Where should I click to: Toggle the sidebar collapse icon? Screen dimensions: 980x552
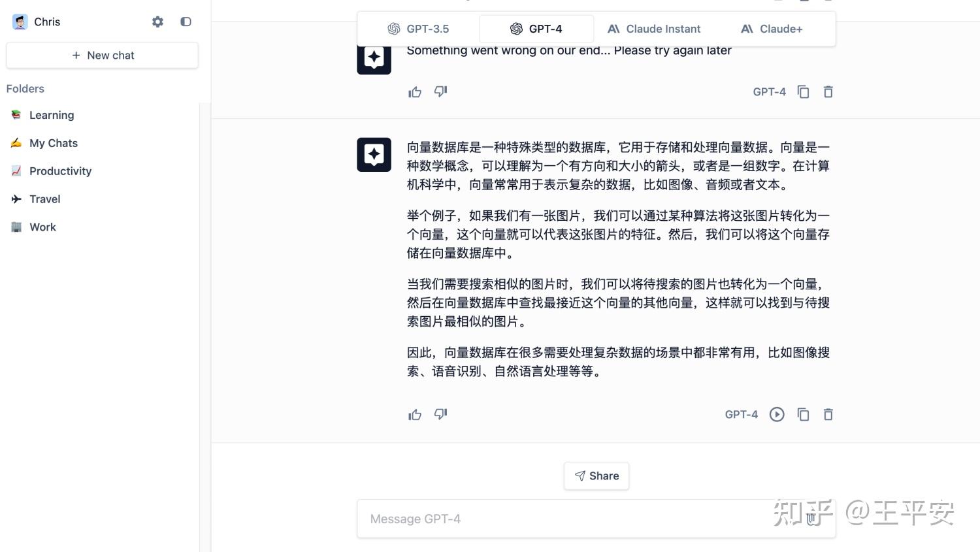[186, 22]
